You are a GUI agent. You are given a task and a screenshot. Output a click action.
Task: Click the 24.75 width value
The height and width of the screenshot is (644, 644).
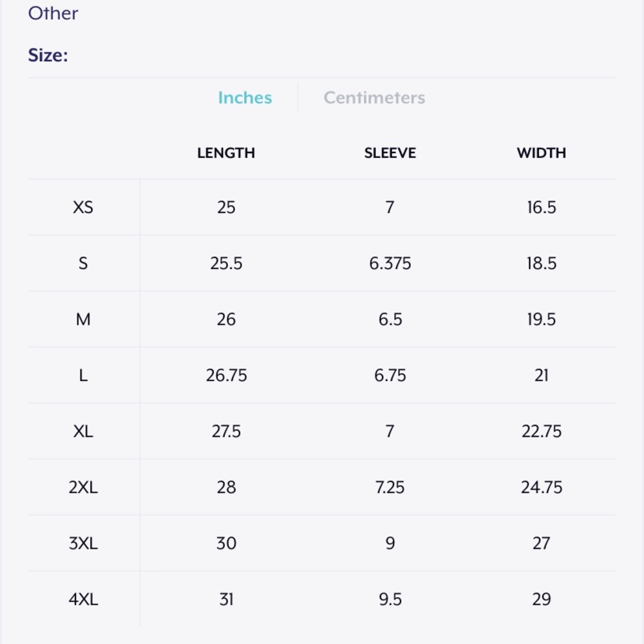tap(542, 487)
